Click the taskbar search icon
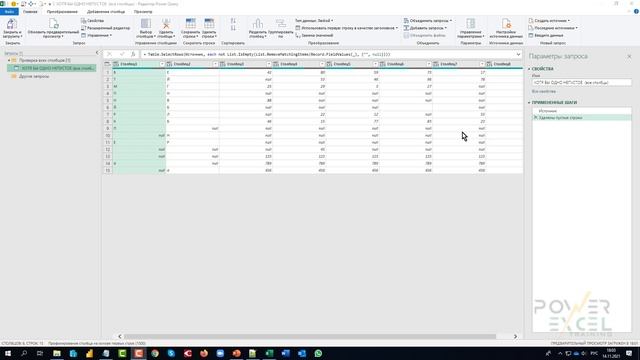The height and width of the screenshot is (360, 640). 24,353
